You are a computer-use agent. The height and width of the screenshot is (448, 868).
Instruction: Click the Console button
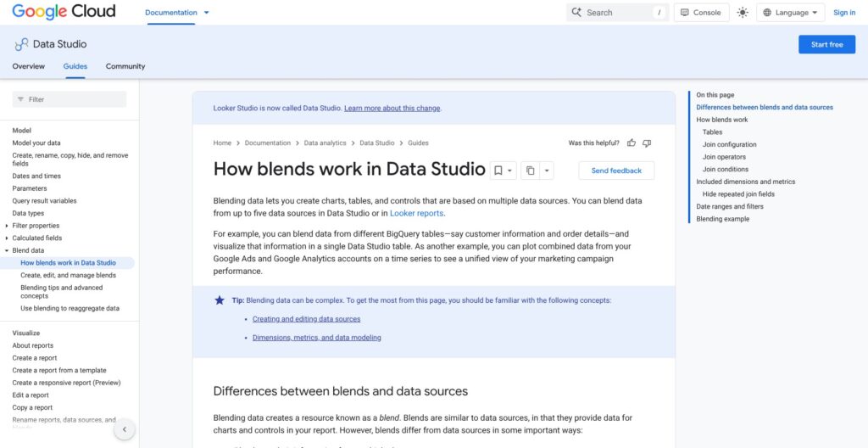tap(701, 12)
